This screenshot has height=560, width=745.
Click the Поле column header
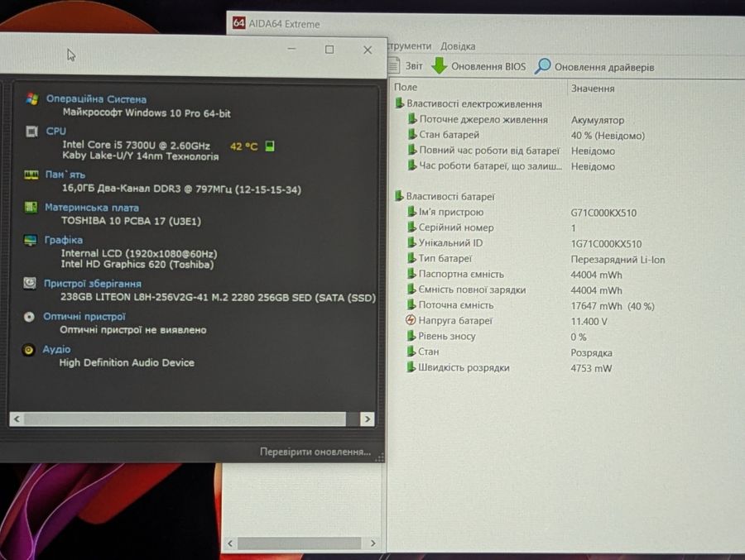click(x=478, y=88)
